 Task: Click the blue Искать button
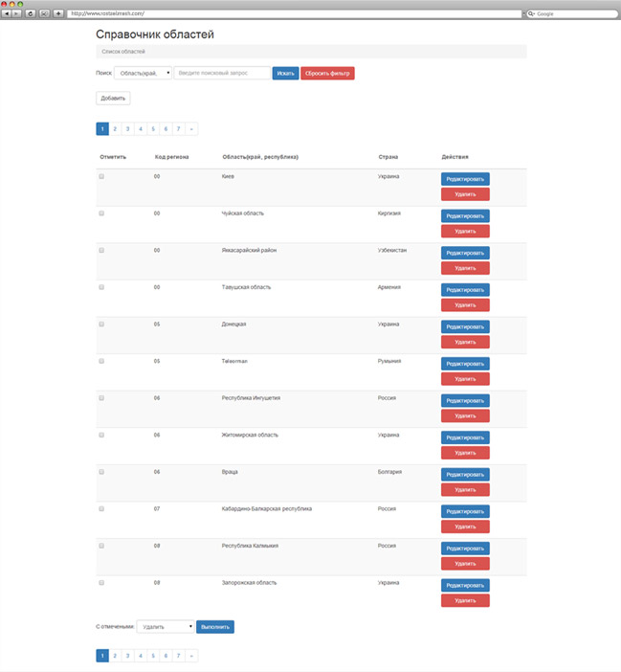[286, 74]
